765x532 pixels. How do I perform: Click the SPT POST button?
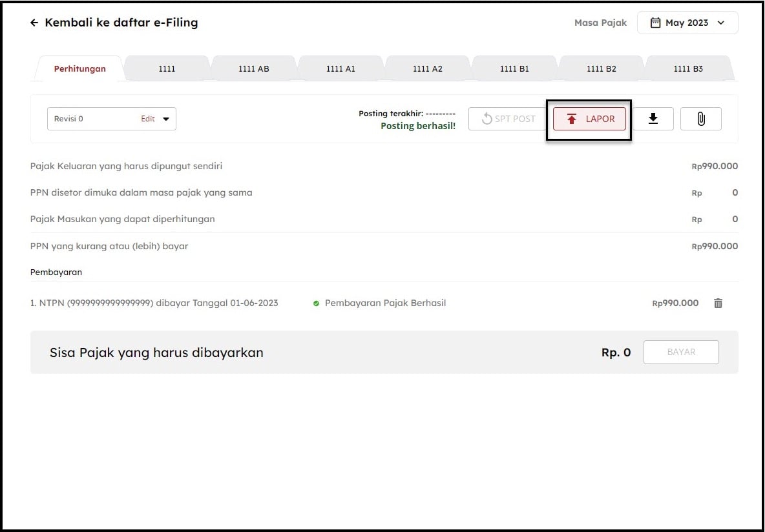click(508, 119)
